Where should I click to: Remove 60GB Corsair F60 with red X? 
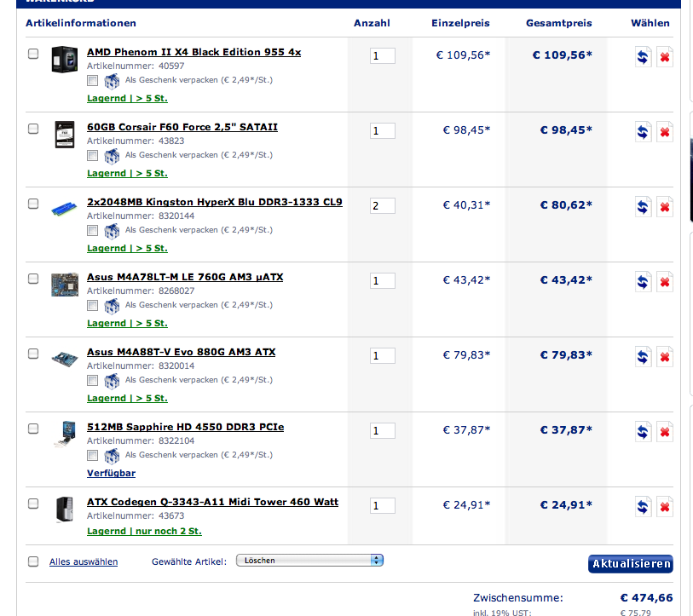[665, 132]
